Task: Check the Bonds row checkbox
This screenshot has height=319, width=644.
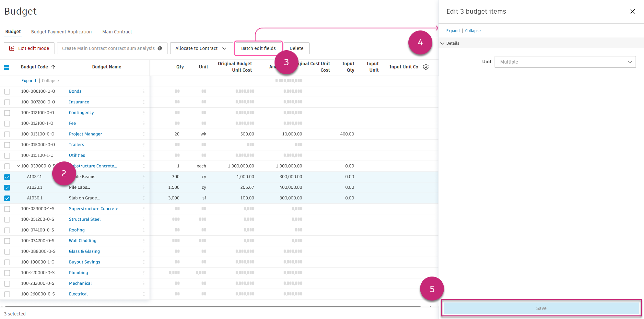Action: point(7,92)
